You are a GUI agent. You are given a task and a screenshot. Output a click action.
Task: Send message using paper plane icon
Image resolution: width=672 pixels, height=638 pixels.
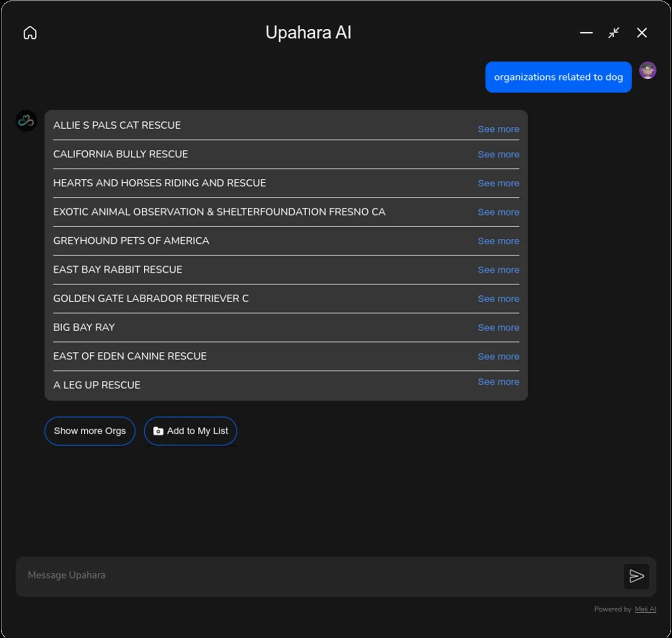click(x=636, y=576)
